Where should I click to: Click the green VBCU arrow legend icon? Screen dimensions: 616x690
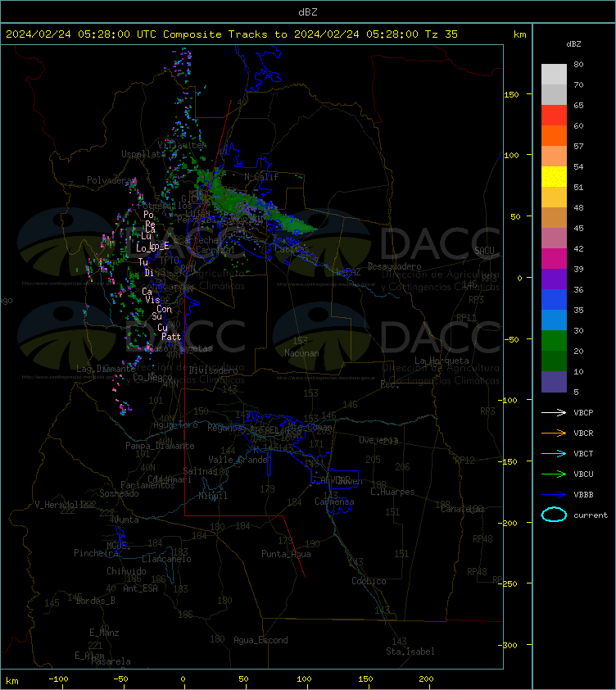point(554,474)
